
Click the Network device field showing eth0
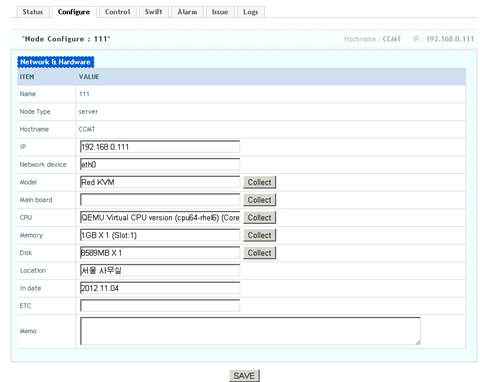pos(160,165)
